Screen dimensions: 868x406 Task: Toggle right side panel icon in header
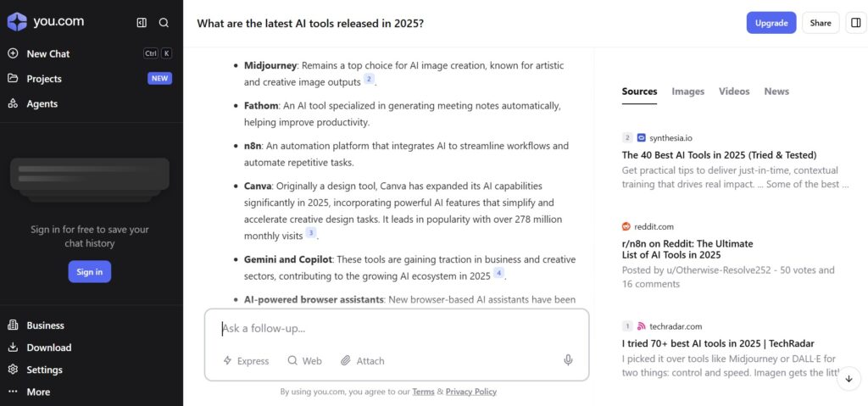tap(856, 23)
